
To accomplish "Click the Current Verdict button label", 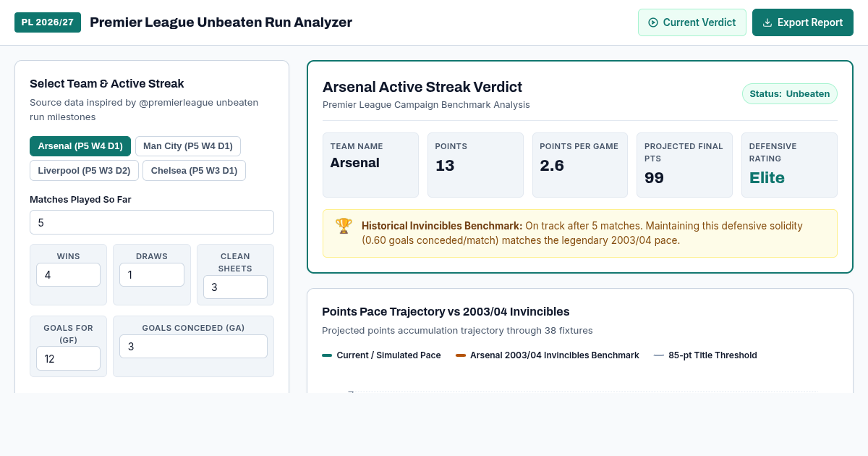I will coord(699,22).
